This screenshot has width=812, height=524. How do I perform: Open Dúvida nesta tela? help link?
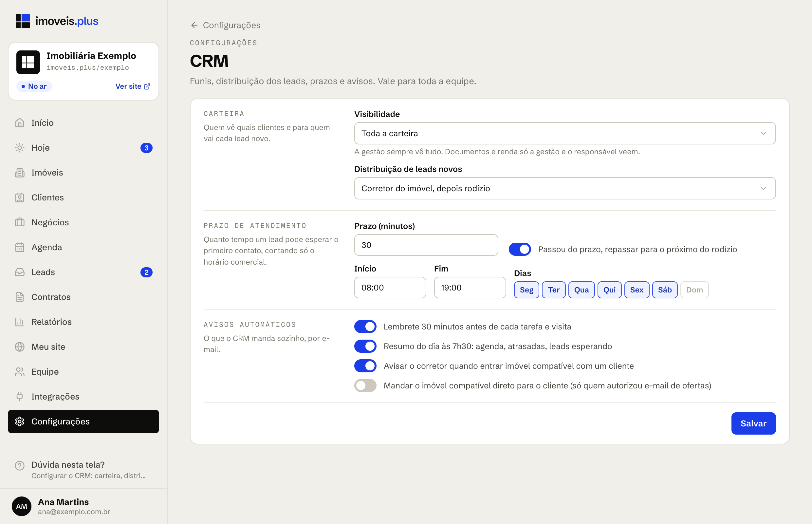[x=83, y=470]
